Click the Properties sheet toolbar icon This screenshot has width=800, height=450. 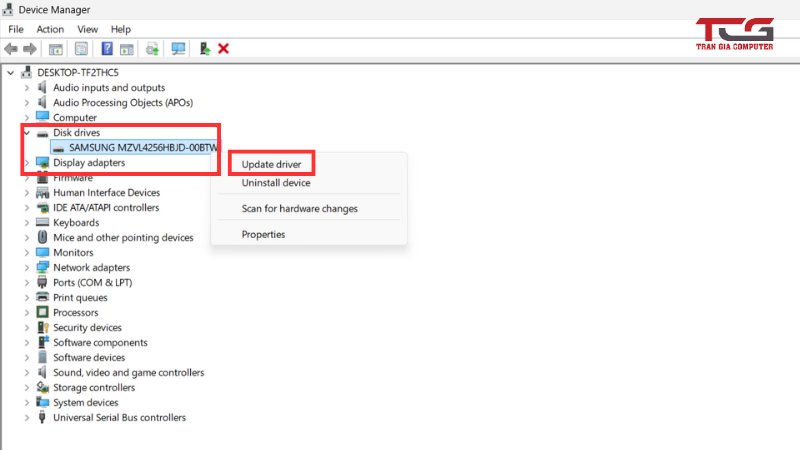coord(81,48)
